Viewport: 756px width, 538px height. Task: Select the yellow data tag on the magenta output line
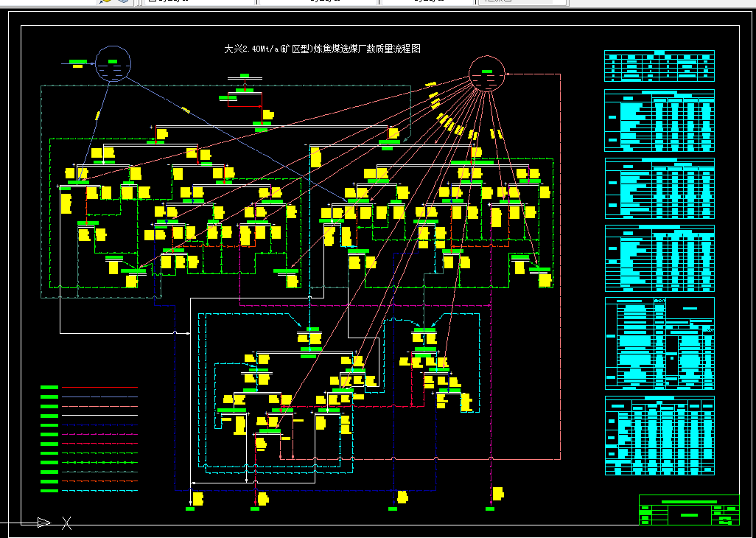(498, 494)
